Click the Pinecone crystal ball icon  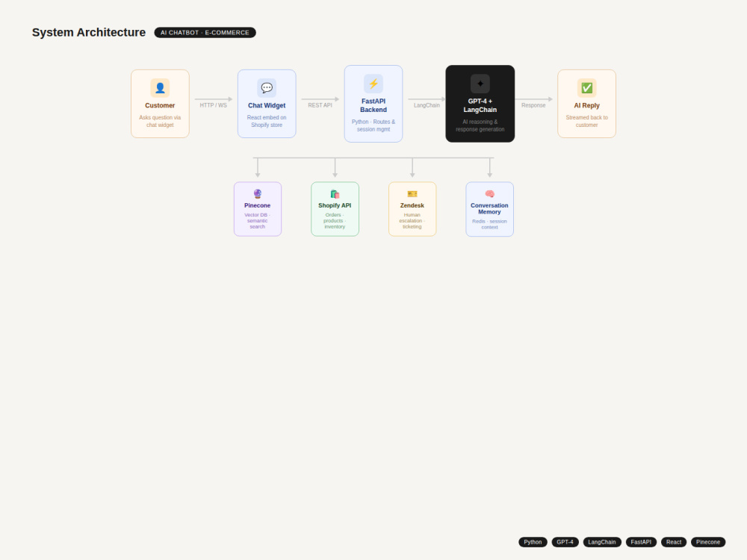[258, 194]
